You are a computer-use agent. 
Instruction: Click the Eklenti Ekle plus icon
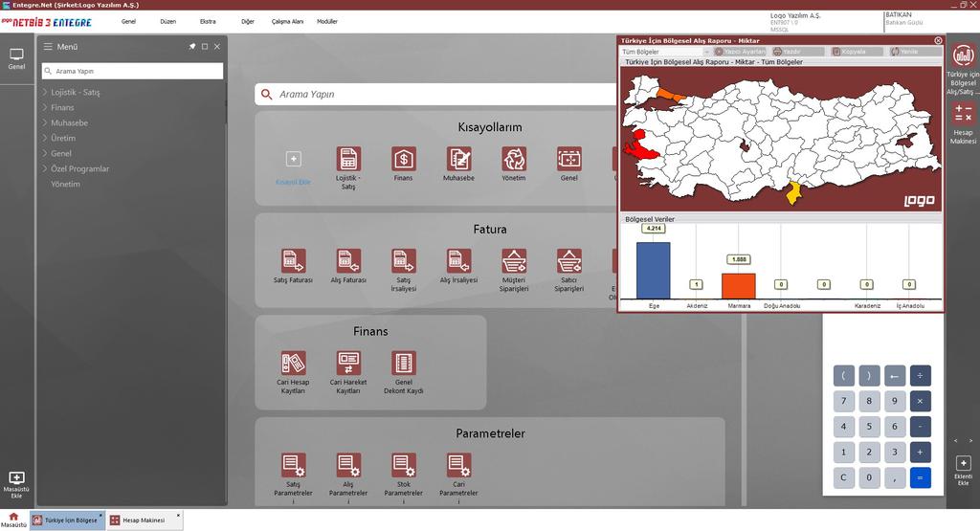(963, 463)
